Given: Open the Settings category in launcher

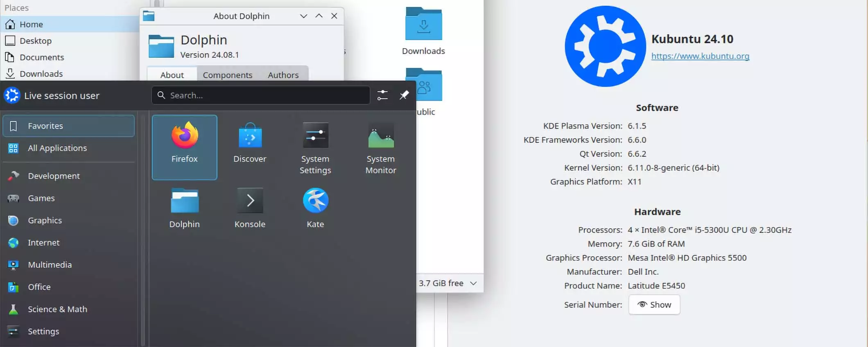Looking at the screenshot, I should (x=68, y=331).
